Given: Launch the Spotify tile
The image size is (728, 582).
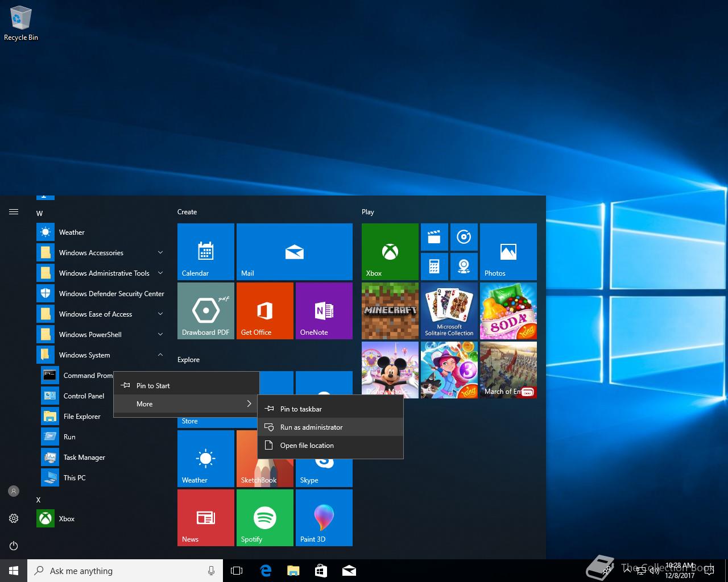Looking at the screenshot, I should 264,517.
